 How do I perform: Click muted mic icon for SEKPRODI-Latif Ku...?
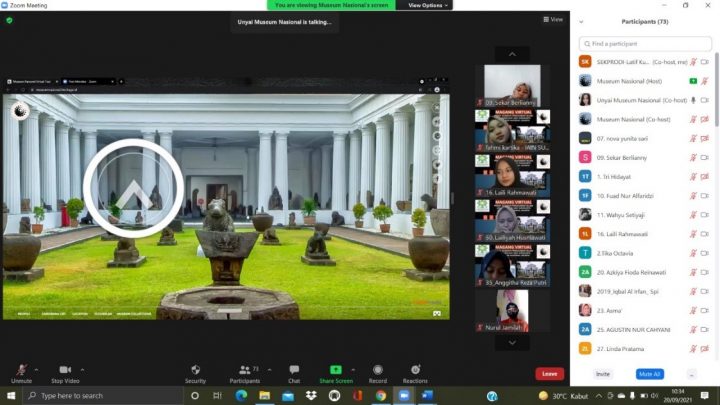tap(693, 62)
